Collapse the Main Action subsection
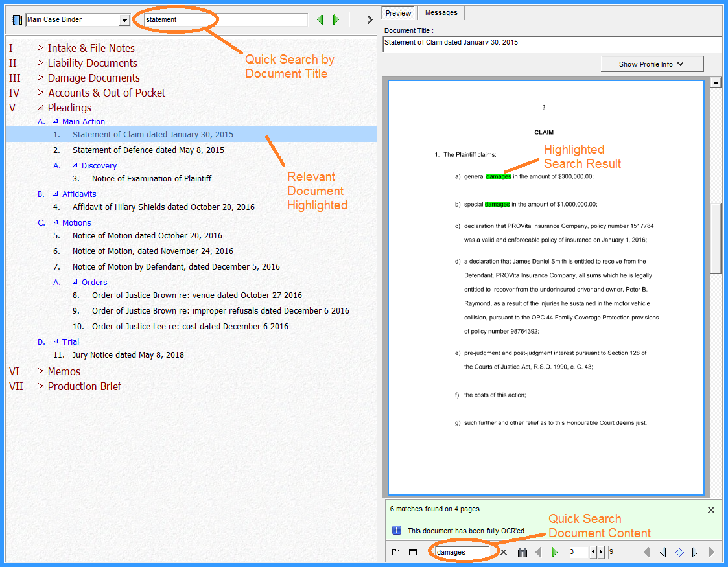This screenshot has width=728, height=567. click(55, 121)
